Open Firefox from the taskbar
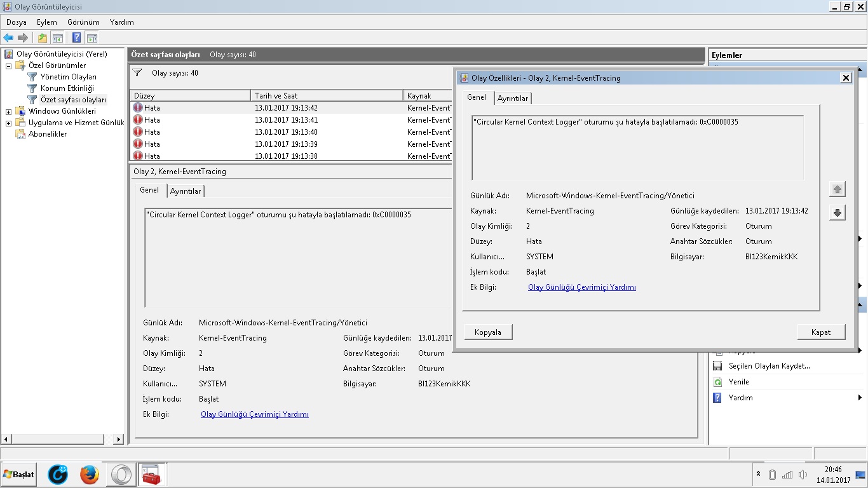 pos(90,475)
